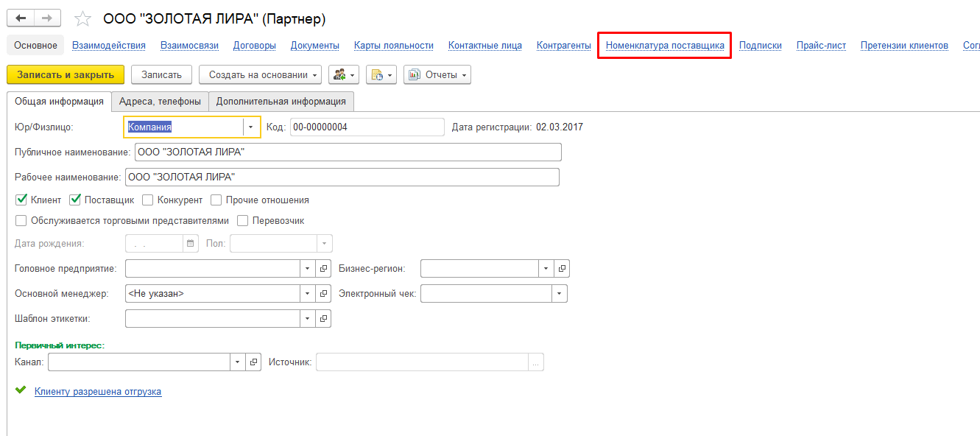Open the Номенклатура поставщика section

[664, 46]
